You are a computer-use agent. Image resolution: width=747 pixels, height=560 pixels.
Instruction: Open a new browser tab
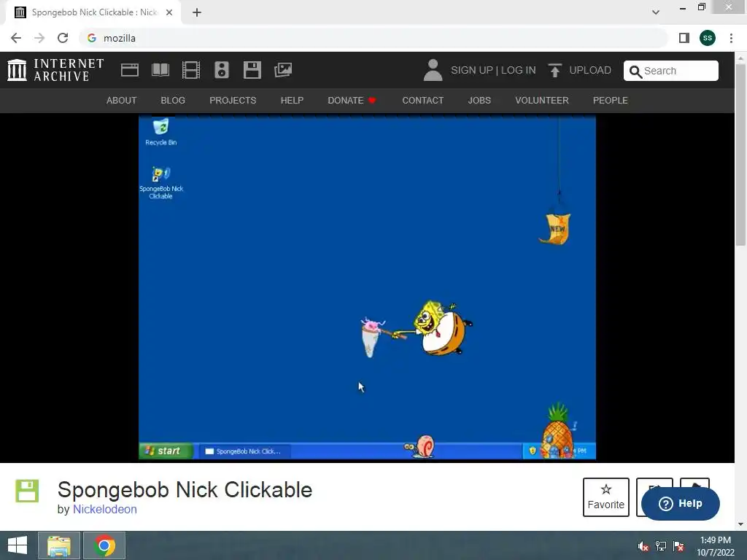tap(197, 12)
